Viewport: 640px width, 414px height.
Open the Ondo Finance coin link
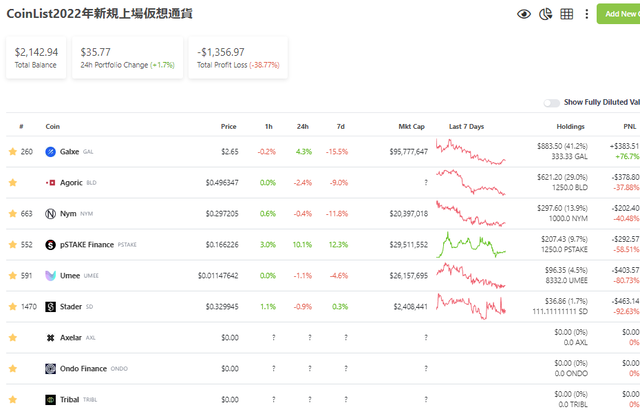click(x=83, y=369)
